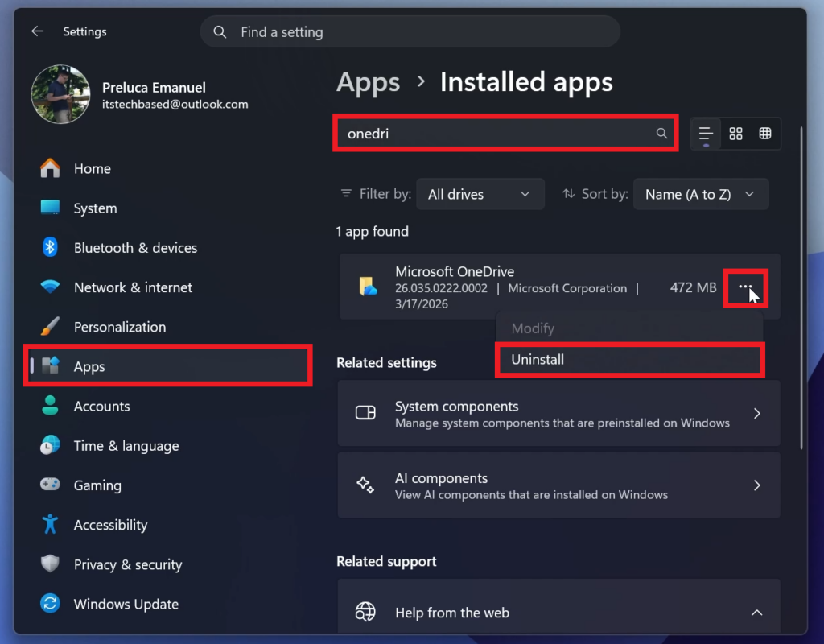The height and width of the screenshot is (644, 824).
Task: Switch to table view layout icon
Action: (765, 134)
